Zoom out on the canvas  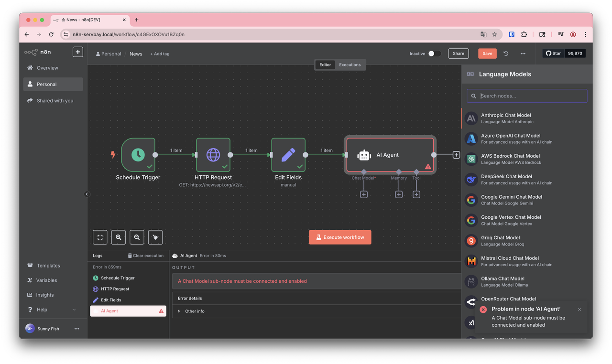click(x=137, y=237)
